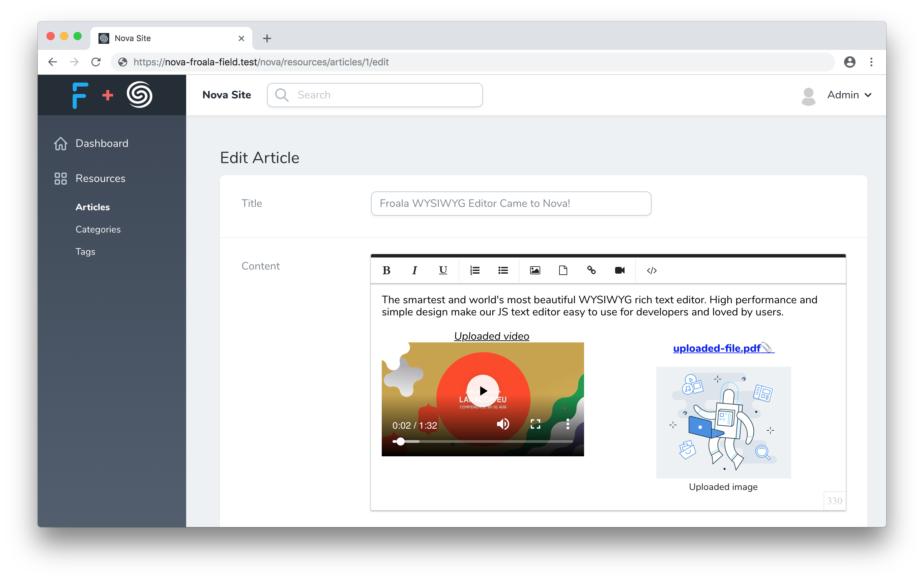Click the upload file toolbar icon
The width and height of the screenshot is (924, 581).
click(x=563, y=270)
